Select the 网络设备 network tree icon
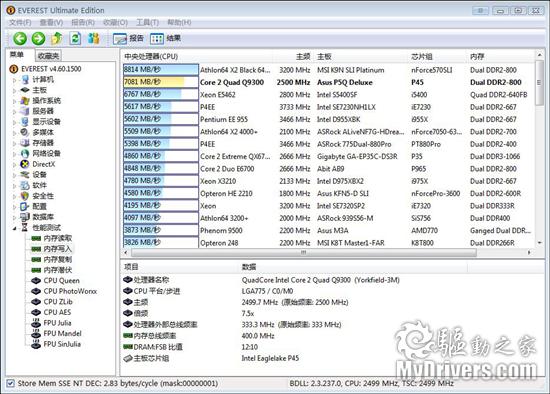550x394 pixels. pos(25,153)
